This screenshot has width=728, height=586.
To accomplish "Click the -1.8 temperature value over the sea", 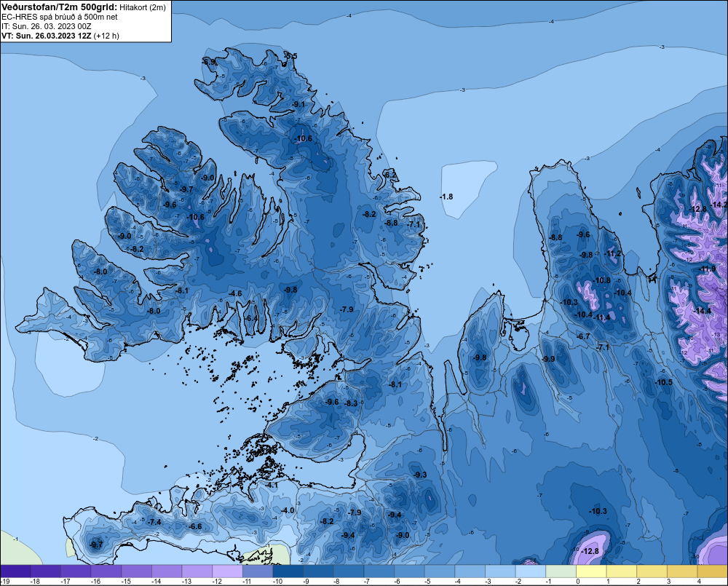I will (446, 197).
